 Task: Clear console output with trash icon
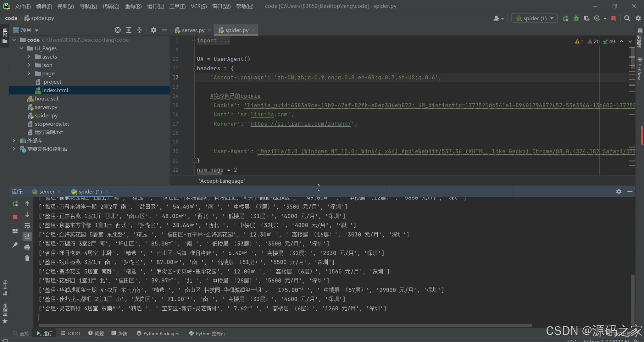27,258
